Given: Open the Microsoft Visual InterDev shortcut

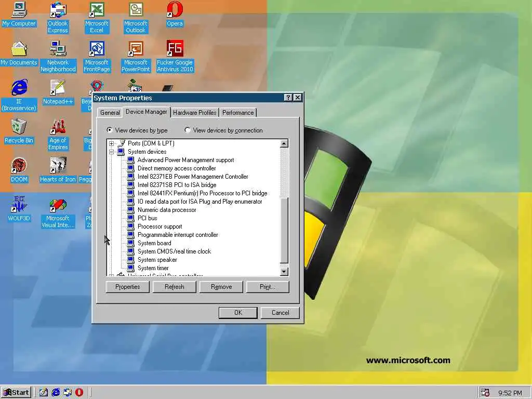Looking at the screenshot, I should click(58, 212).
